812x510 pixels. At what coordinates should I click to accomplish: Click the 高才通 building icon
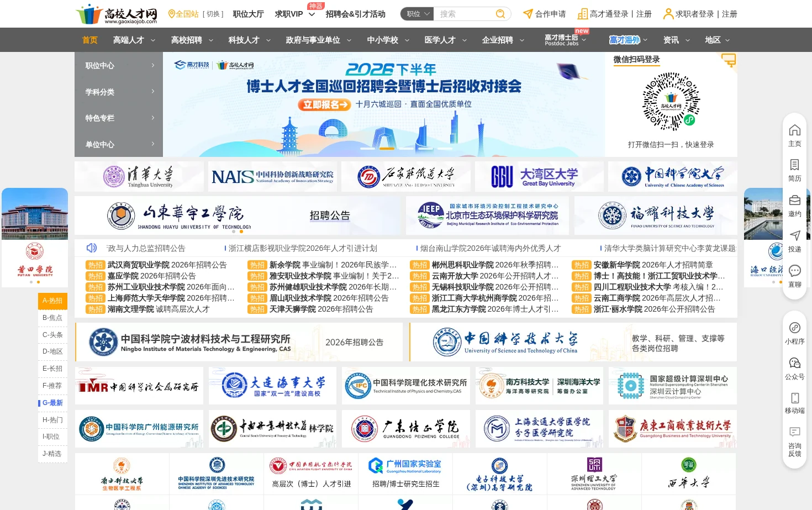[x=583, y=14]
